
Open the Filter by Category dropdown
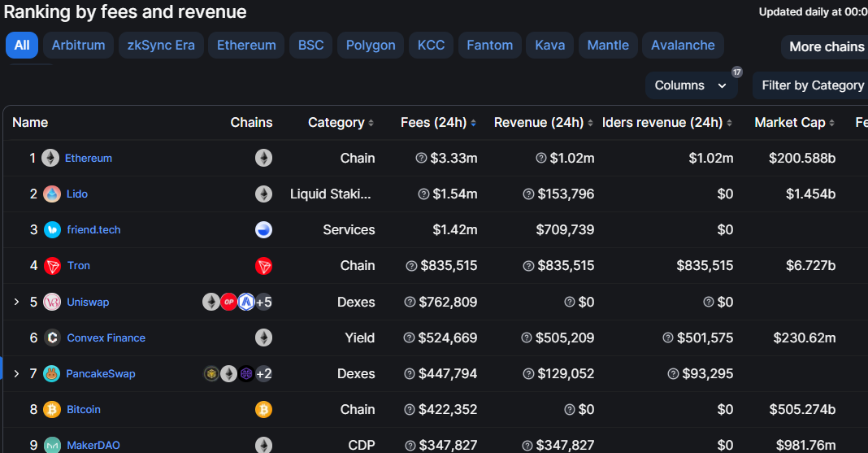coord(810,85)
